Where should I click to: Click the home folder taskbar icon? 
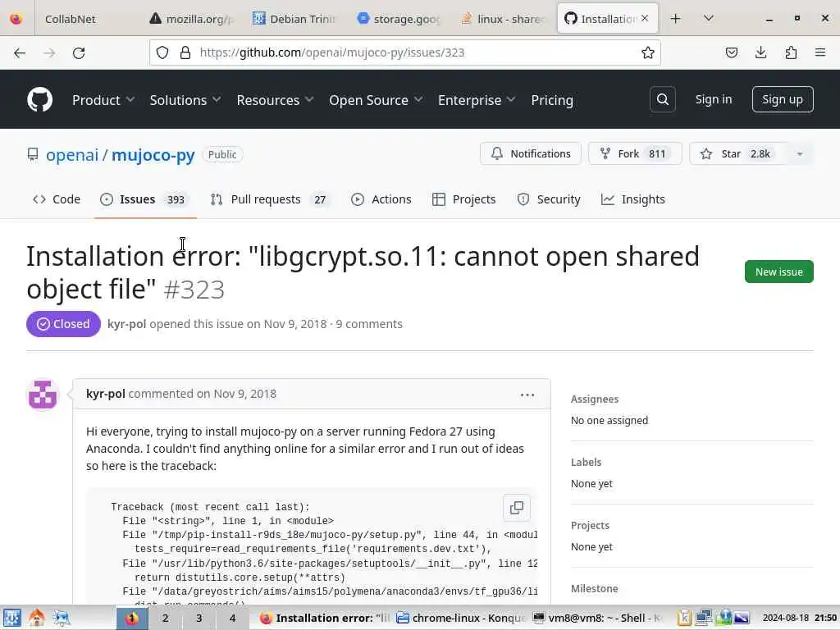(37, 618)
